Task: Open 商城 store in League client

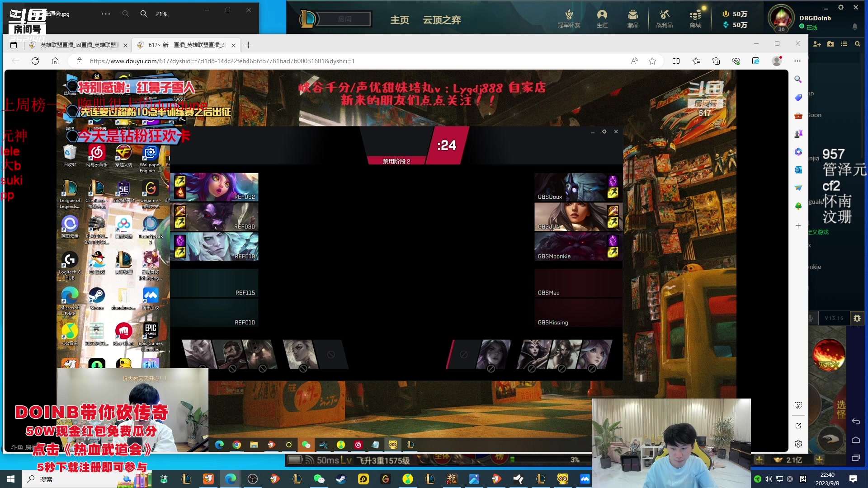Action: tap(695, 19)
